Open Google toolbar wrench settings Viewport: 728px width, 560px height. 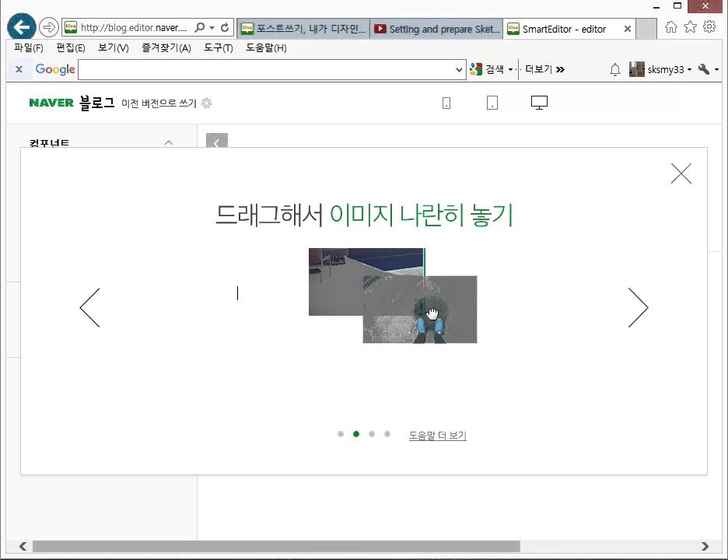703,69
